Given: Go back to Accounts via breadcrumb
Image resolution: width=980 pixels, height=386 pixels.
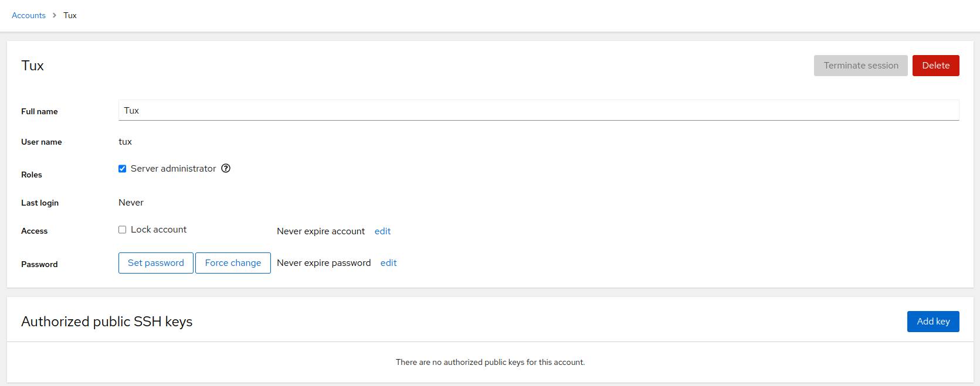Looking at the screenshot, I should 29,15.
